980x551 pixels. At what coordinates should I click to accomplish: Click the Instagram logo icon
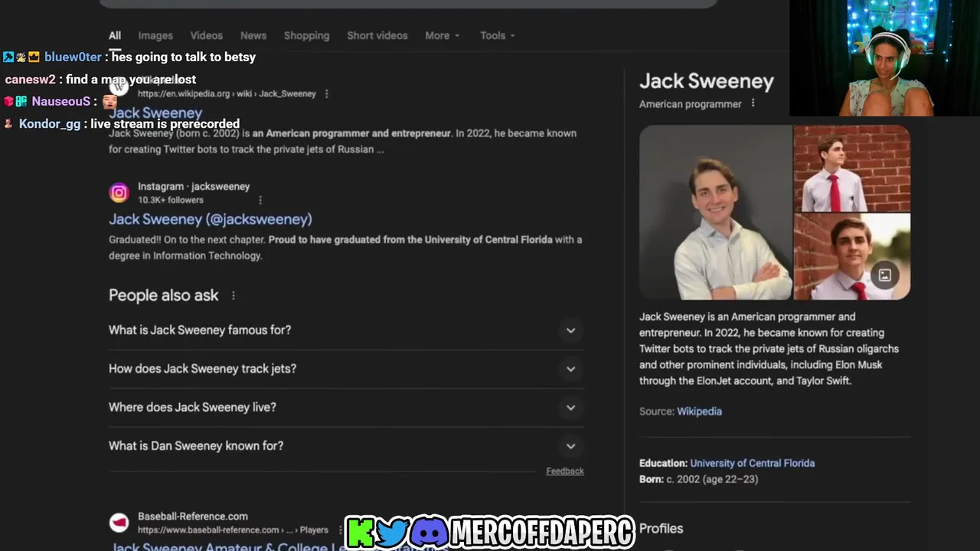point(119,193)
